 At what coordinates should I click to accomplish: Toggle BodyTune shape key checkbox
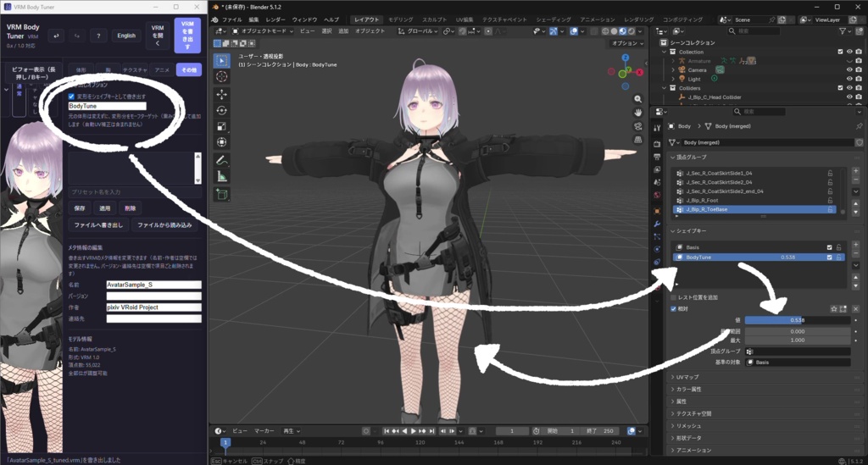829,257
